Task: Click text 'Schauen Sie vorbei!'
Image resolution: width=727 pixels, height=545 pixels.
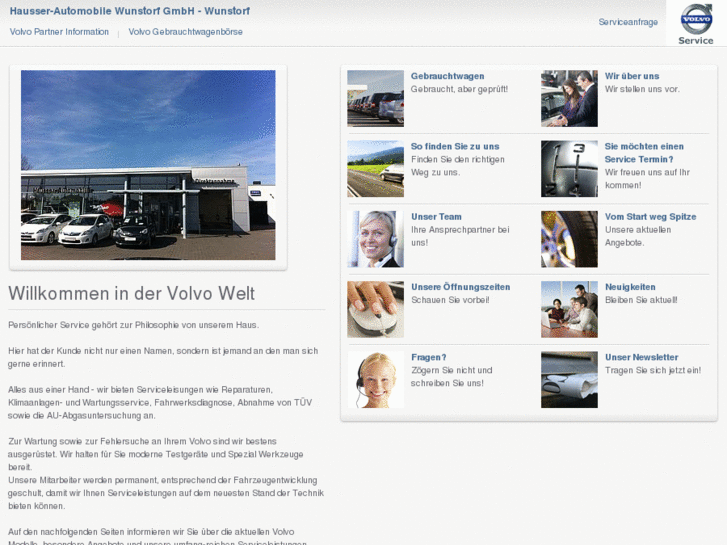Action: 450,300
